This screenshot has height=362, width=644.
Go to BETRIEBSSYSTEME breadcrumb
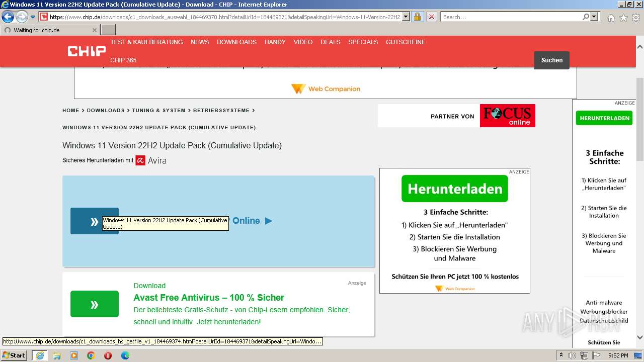221,111
